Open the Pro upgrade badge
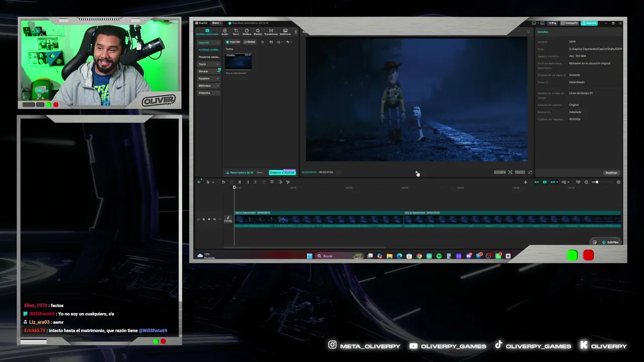644x362 pixels. pyautogui.click(x=553, y=23)
